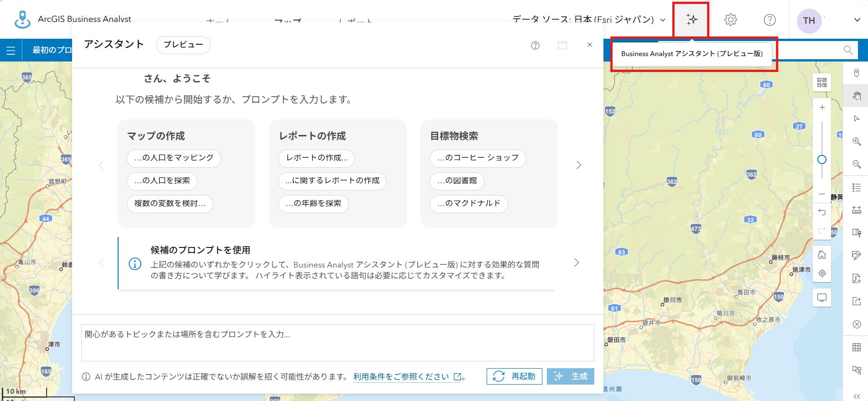Choose …のマクドナルド prompt
868x401 pixels.
point(468,204)
